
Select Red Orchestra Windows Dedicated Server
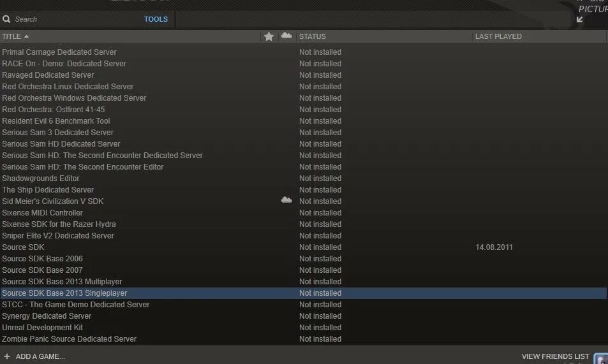pyautogui.click(x=74, y=98)
